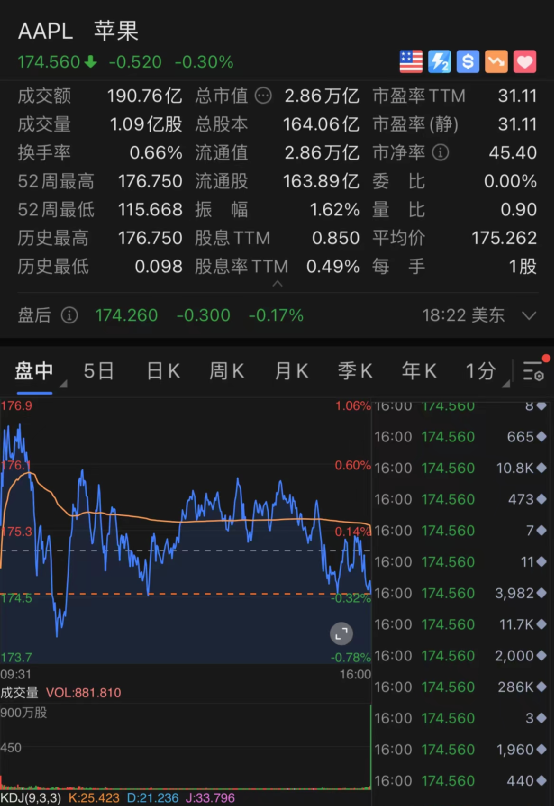Tap the KDJ(9,3,3) indicator label
This screenshot has height=806, width=554.
31,798
